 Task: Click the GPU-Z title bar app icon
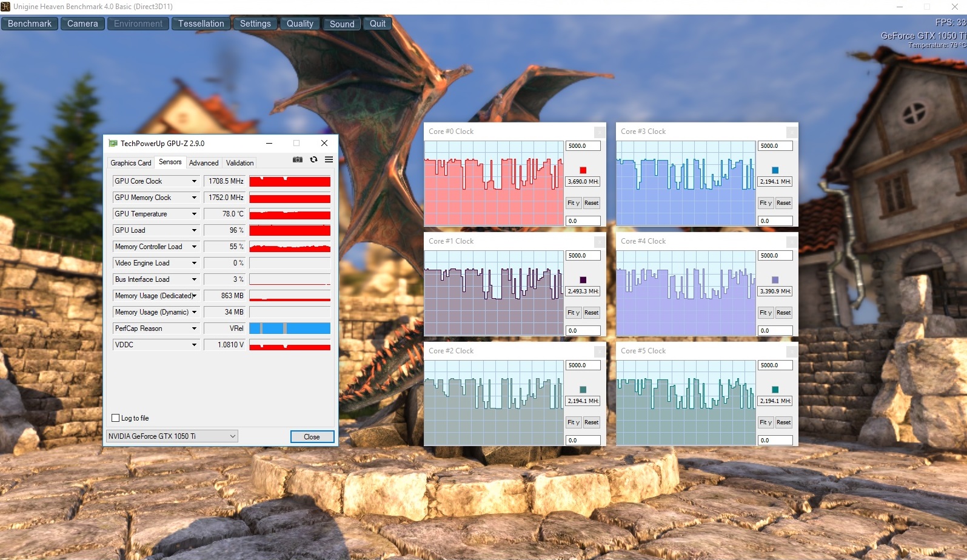click(x=113, y=143)
